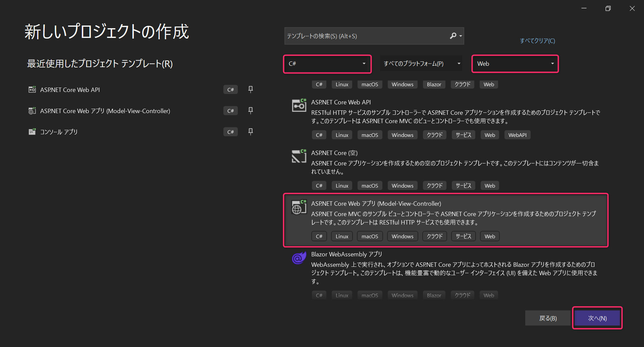The width and height of the screenshot is (644, 347).
Task: Click the ASP.NET Core (空) empty template icon
Action: [299, 156]
